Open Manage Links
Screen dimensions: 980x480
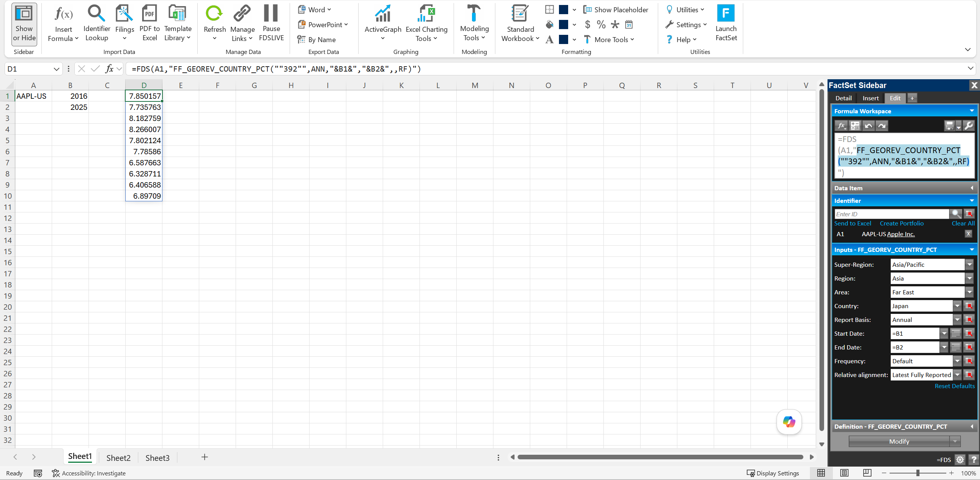pos(242,23)
